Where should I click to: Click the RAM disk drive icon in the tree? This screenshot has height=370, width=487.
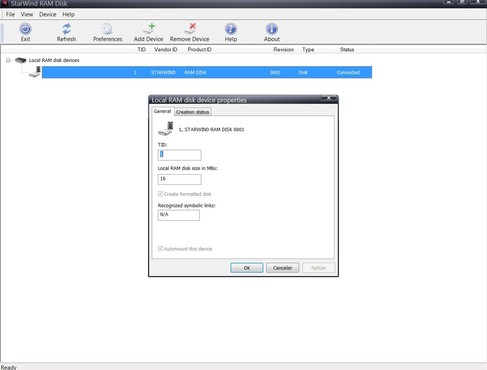click(x=35, y=72)
